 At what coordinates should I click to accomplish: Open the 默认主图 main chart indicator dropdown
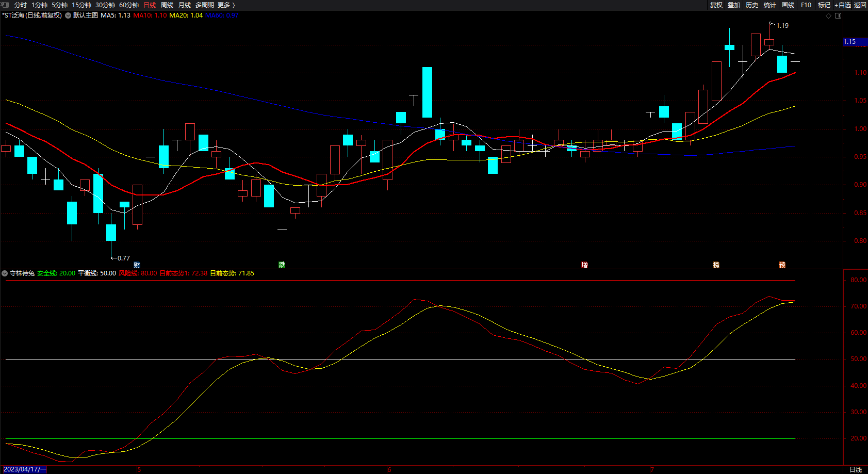coord(68,15)
